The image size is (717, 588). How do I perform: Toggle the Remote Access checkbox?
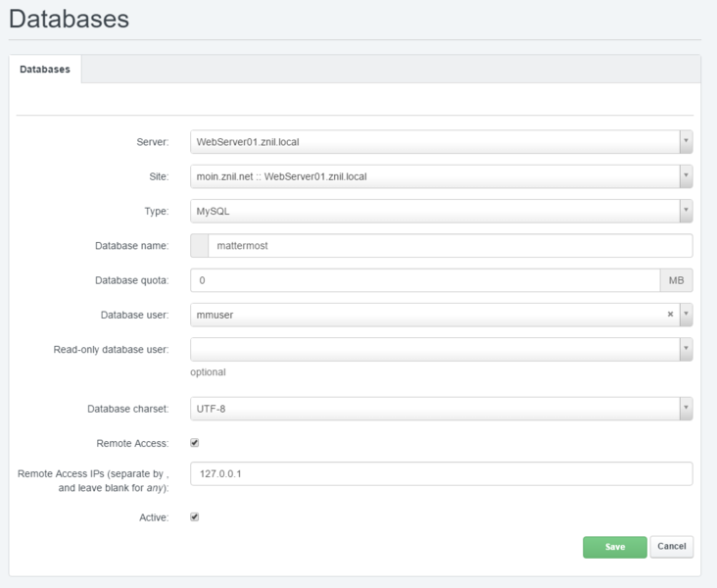pos(195,443)
